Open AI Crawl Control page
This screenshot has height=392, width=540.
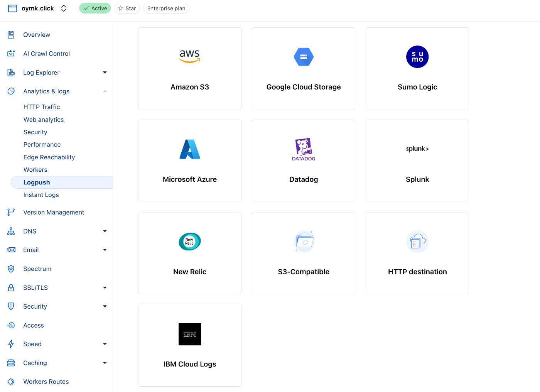coord(46,54)
